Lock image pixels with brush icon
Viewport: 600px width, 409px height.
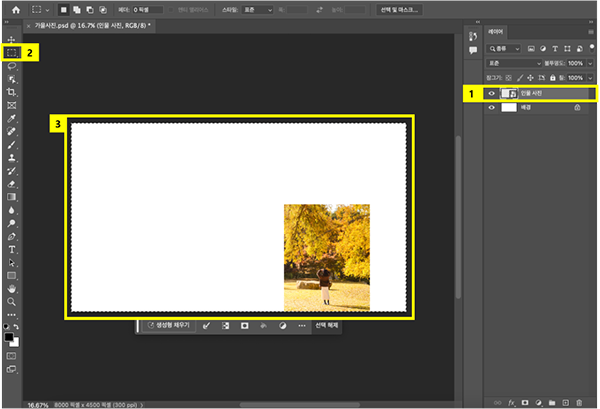520,78
